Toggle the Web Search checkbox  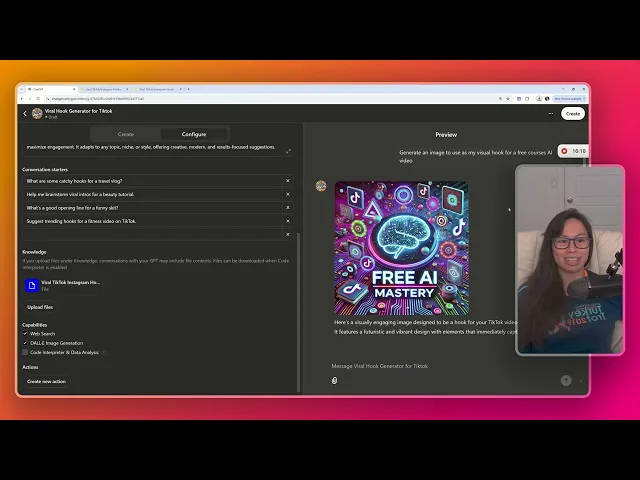[25, 333]
